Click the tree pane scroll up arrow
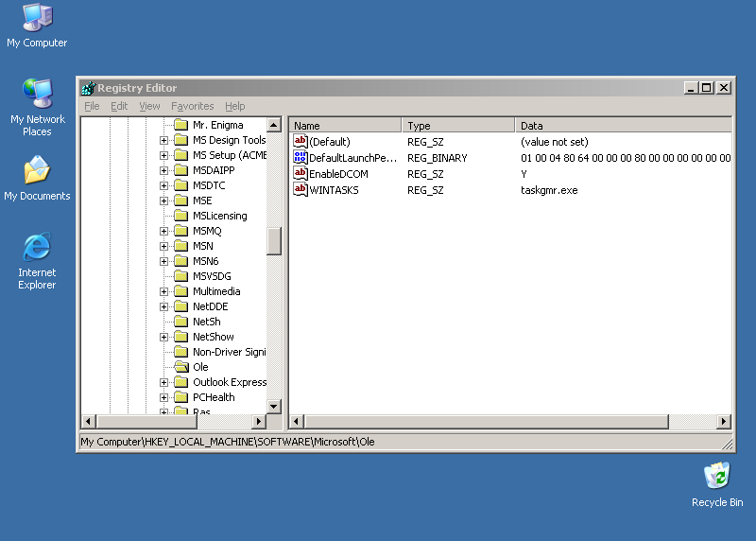756x541 pixels. pyautogui.click(x=274, y=125)
